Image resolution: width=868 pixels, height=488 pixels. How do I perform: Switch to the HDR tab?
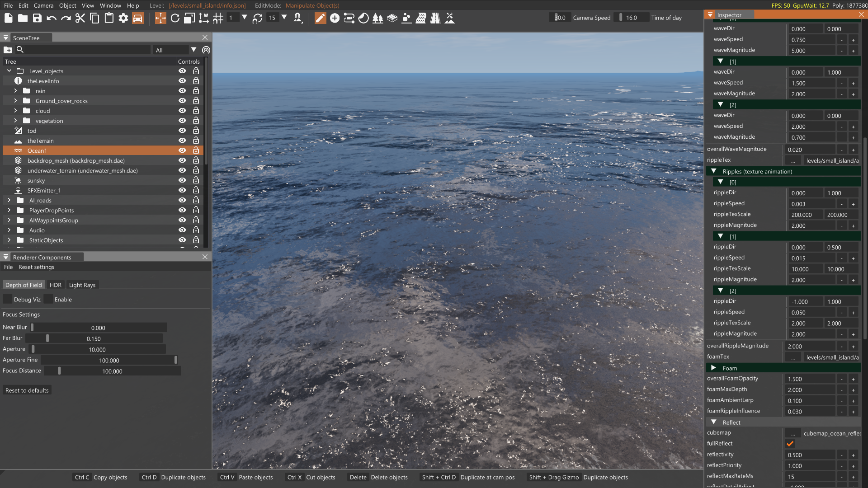(x=55, y=285)
